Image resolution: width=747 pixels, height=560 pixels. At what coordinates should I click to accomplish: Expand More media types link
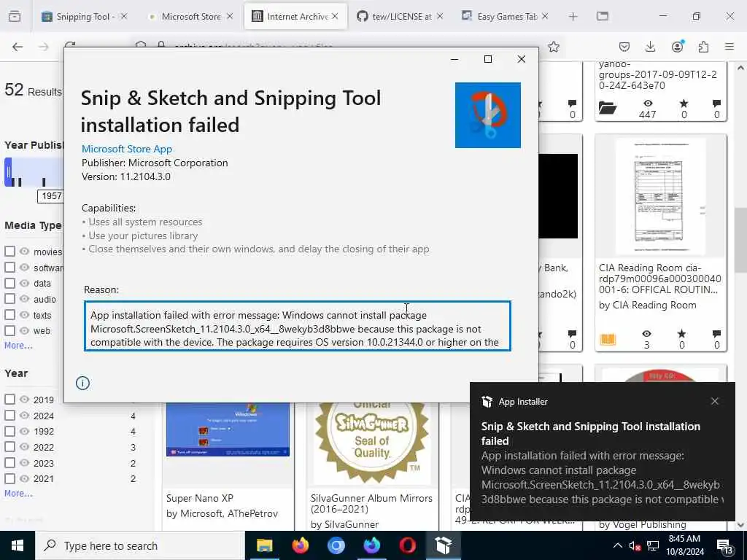coord(18,345)
